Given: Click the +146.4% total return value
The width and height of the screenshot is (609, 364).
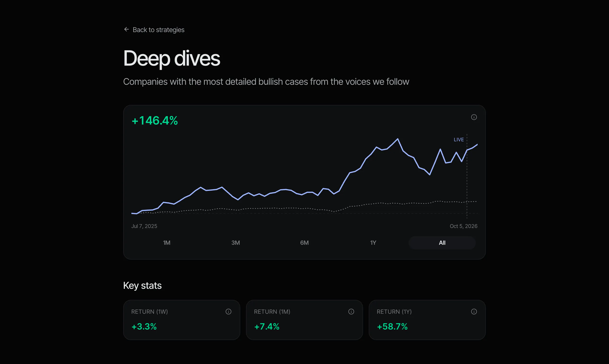Looking at the screenshot, I should click(155, 121).
